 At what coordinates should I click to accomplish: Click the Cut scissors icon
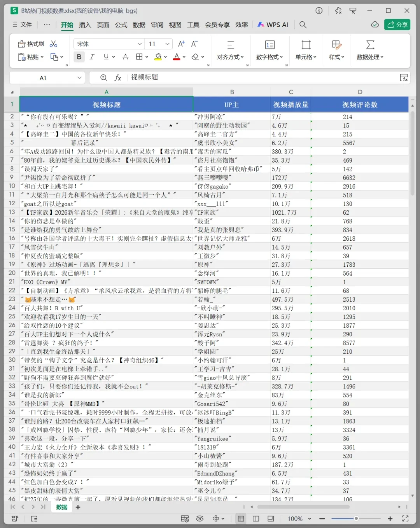(x=54, y=44)
